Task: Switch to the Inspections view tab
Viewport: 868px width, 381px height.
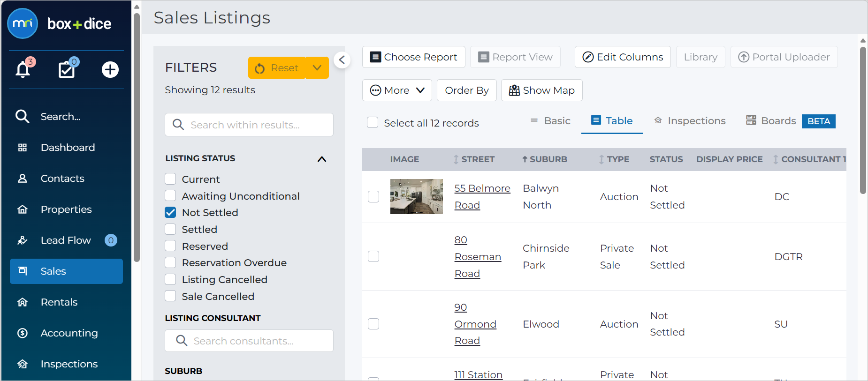Action: tap(690, 121)
